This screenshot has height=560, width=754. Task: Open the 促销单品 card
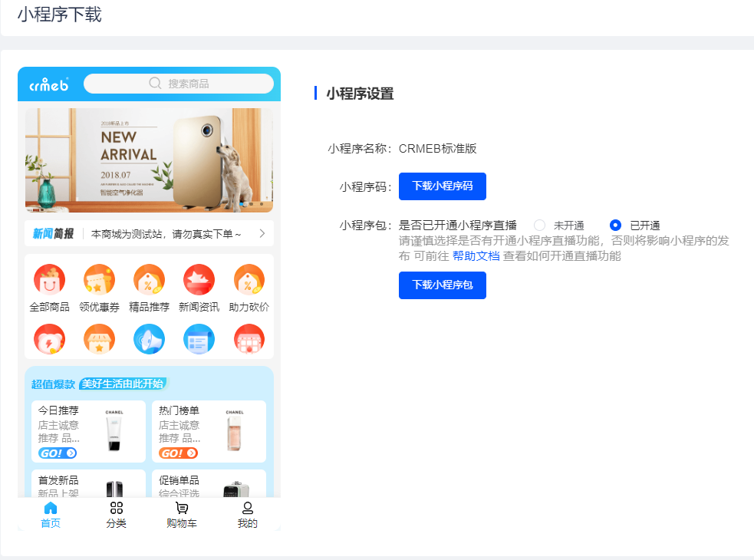pos(209,483)
